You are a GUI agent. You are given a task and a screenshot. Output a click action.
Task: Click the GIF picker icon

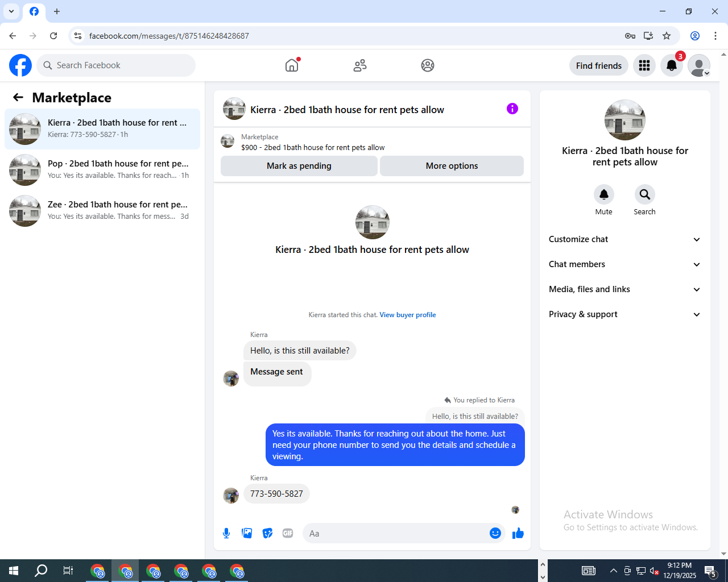click(288, 533)
